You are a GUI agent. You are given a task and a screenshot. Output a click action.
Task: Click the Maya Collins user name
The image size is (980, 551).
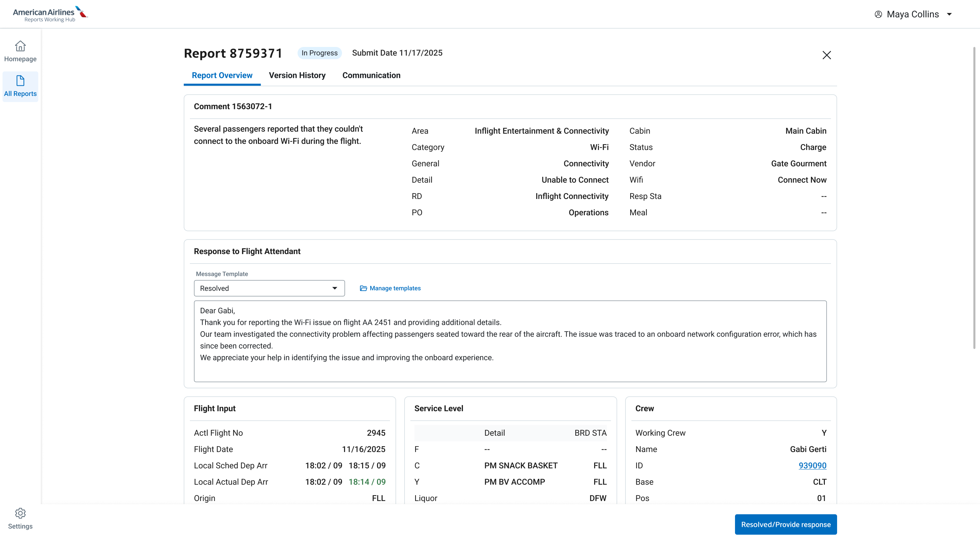click(x=913, y=14)
